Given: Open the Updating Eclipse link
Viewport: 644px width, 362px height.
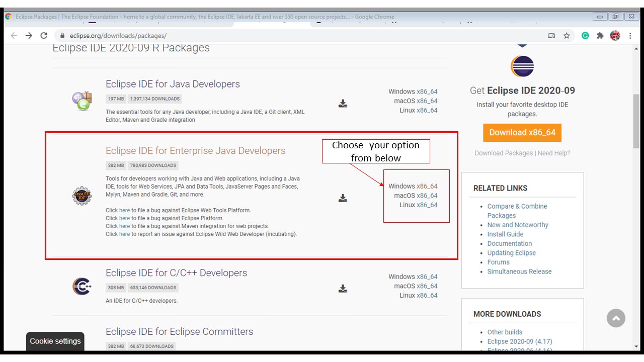Looking at the screenshot, I should 512,253.
